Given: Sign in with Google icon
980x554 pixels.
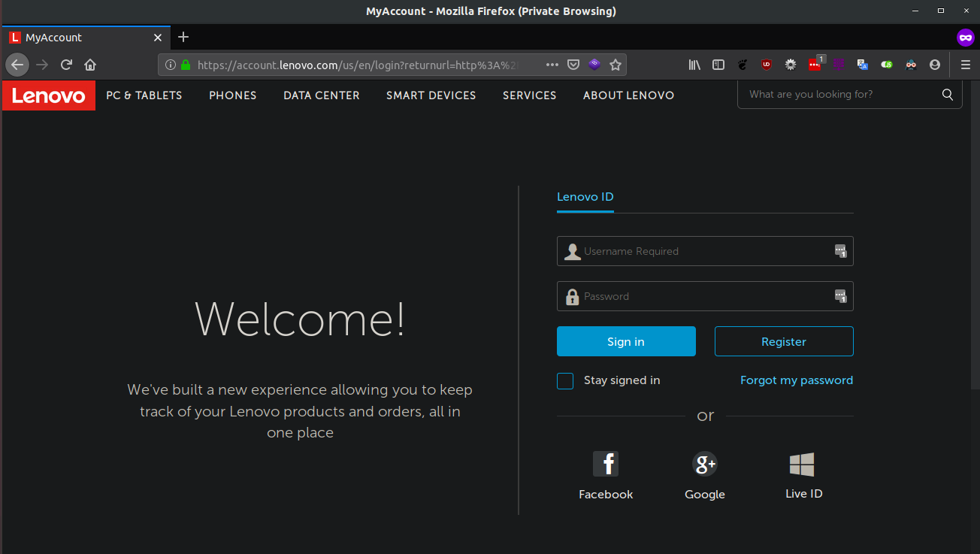Looking at the screenshot, I should 705,464.
